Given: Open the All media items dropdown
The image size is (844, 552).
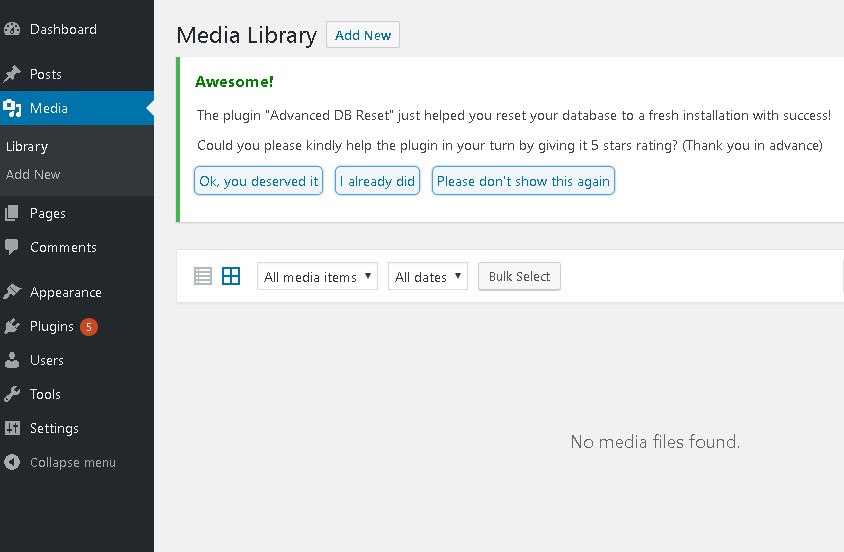Looking at the screenshot, I should click(317, 277).
